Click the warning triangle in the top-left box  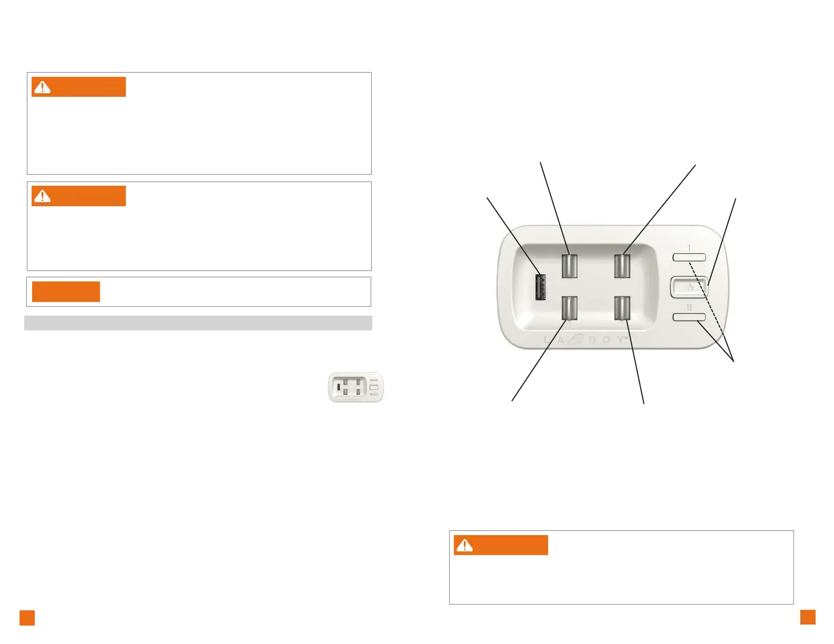pyautogui.click(x=42, y=87)
